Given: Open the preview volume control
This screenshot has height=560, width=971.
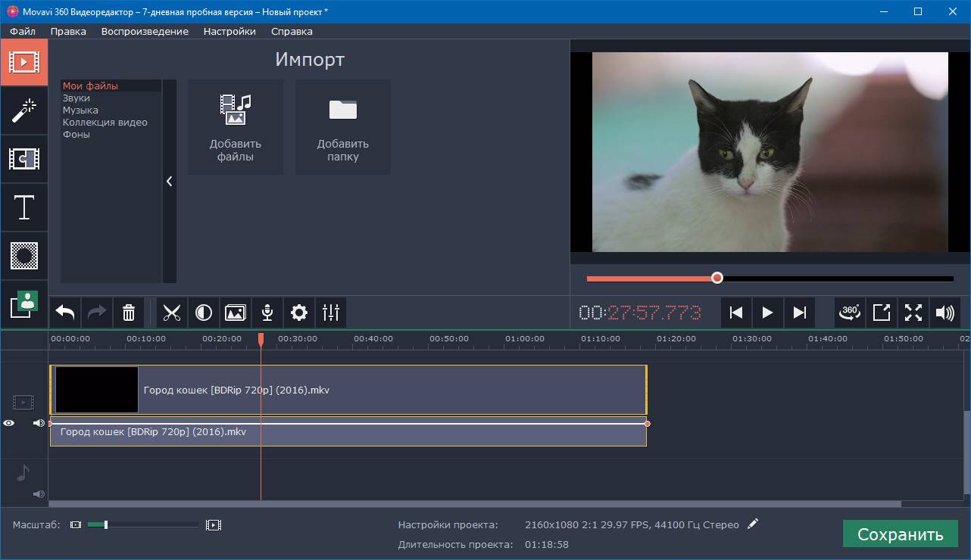Looking at the screenshot, I should coord(944,313).
